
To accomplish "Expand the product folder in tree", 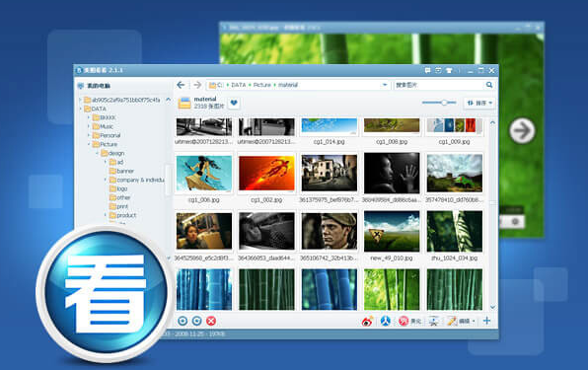I will point(106,215).
